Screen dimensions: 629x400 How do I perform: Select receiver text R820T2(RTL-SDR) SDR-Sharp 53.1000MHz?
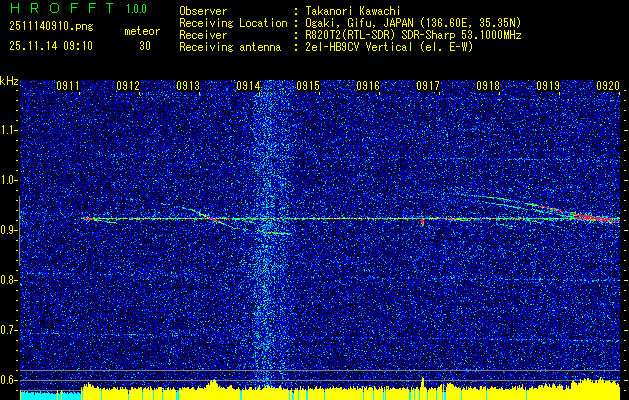point(413,35)
